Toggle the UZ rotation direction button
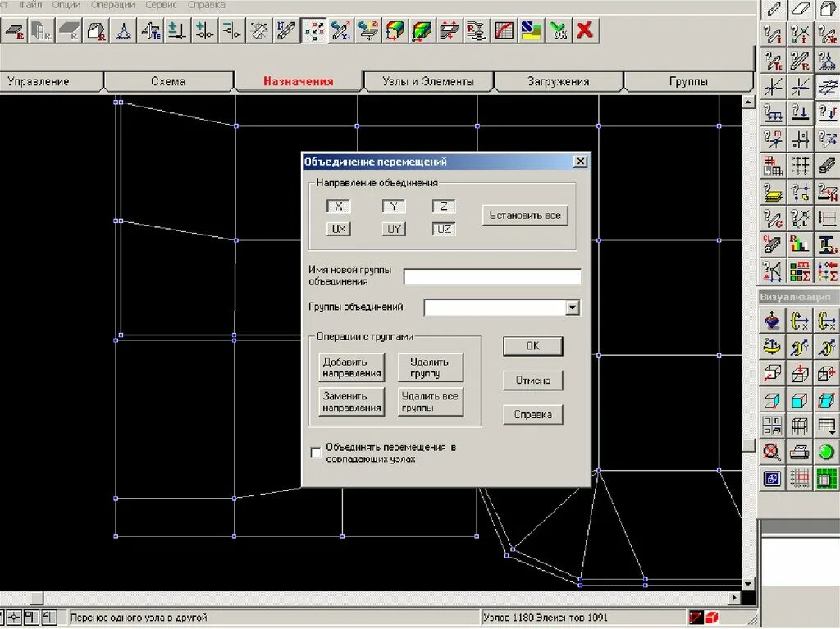Image resolution: width=840 pixels, height=629 pixels. (444, 229)
